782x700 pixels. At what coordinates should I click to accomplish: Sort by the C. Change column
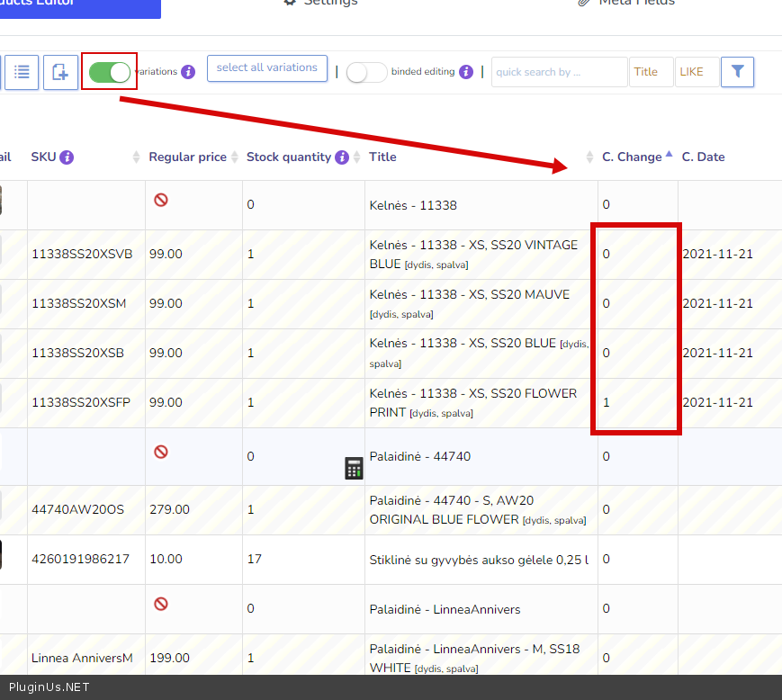(632, 157)
